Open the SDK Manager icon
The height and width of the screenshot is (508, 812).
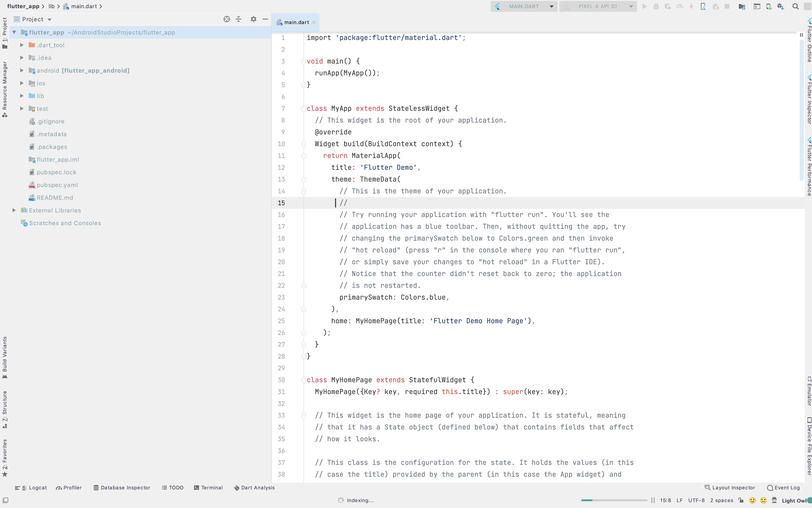coord(780,6)
